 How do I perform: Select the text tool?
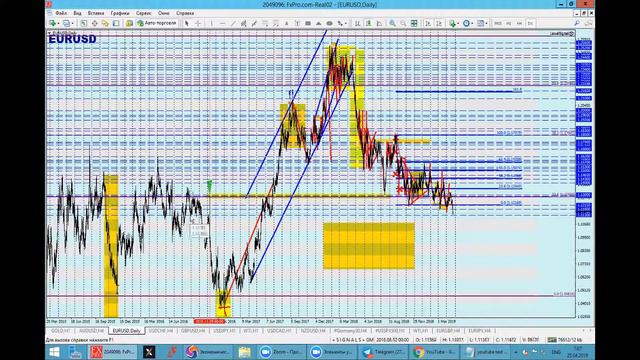coord(287,23)
